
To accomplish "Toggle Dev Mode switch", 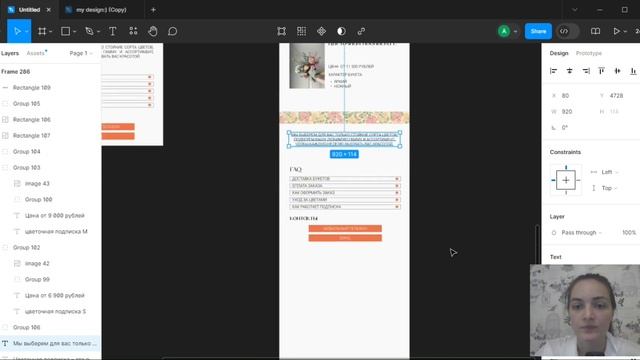I will pos(568,31).
